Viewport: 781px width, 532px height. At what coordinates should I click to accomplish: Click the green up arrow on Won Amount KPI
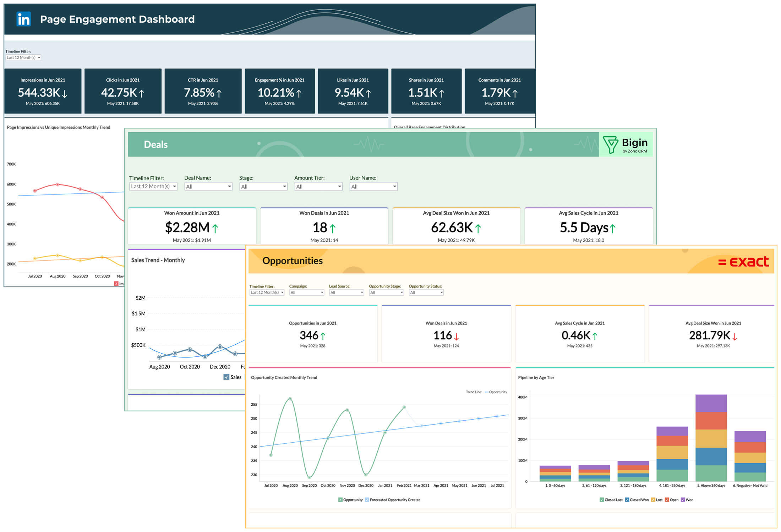pos(215,228)
